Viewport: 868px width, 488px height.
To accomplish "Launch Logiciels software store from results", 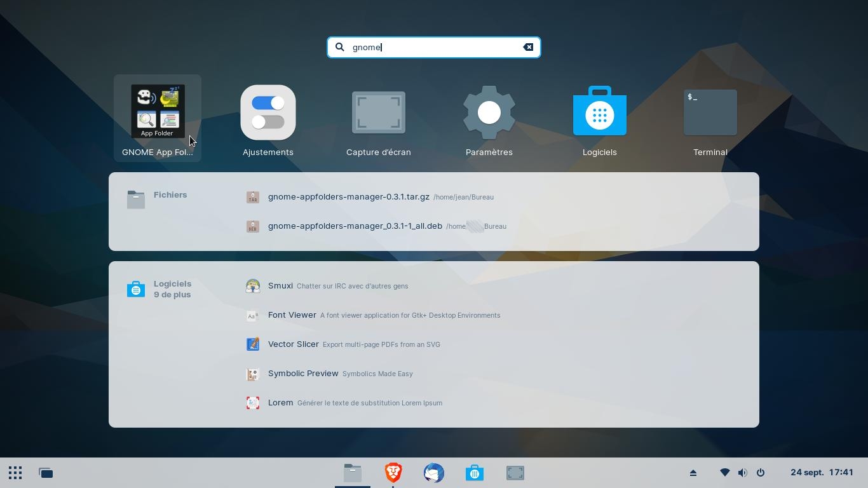I will click(x=599, y=118).
